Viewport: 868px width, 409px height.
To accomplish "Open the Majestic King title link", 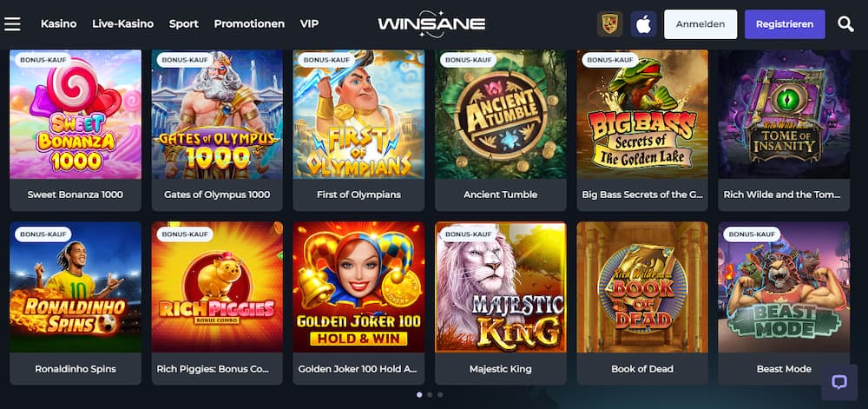I will pos(501,368).
